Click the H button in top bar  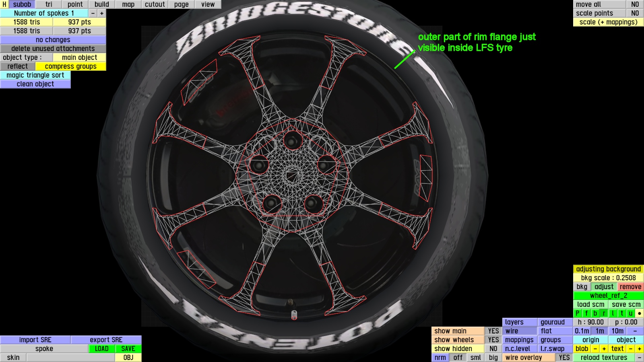point(4,4)
